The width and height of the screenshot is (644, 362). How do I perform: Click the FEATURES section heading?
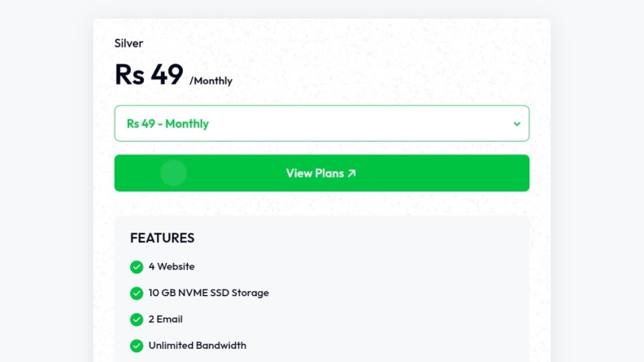(162, 238)
